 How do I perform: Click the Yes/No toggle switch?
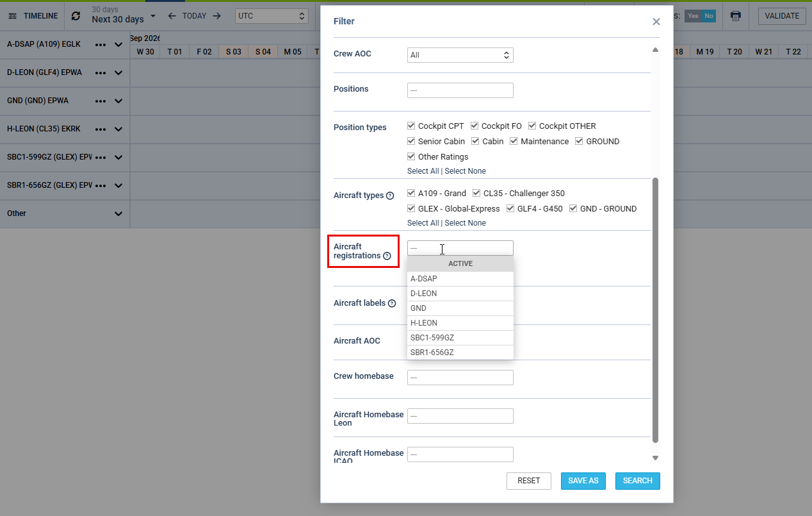700,16
